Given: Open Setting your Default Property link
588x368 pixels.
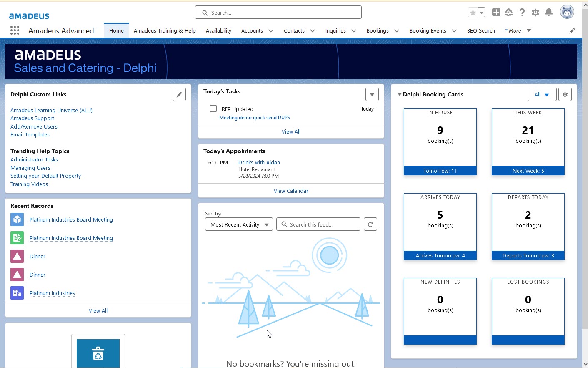Looking at the screenshot, I should click(x=45, y=176).
